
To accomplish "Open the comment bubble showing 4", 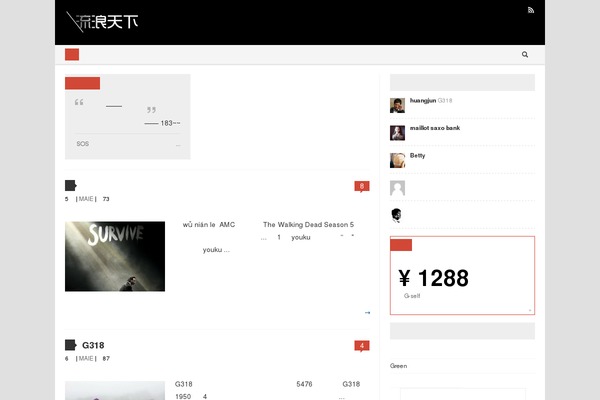I will click(x=362, y=346).
